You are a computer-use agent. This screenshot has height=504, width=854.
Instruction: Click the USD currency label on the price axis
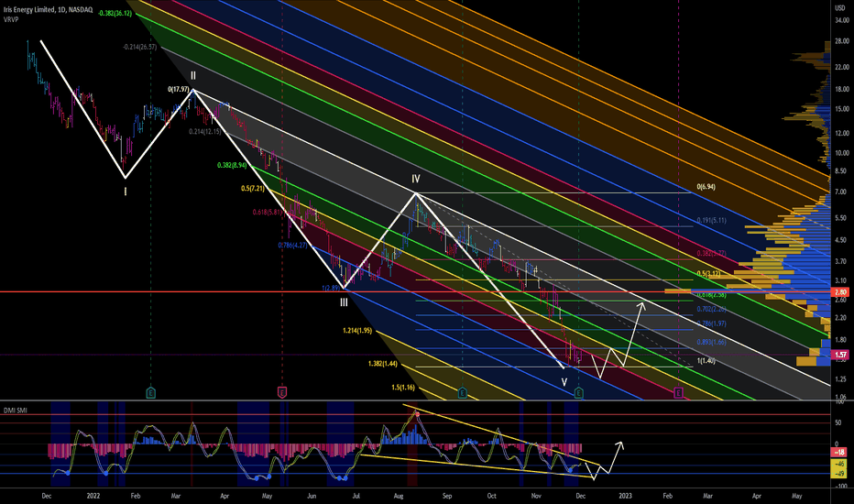coord(839,8)
